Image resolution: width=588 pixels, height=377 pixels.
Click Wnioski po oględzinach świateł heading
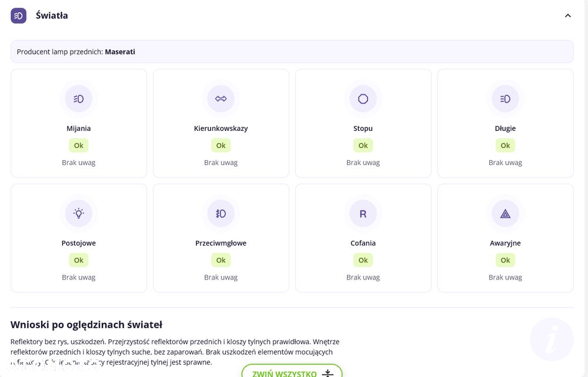(x=86, y=325)
